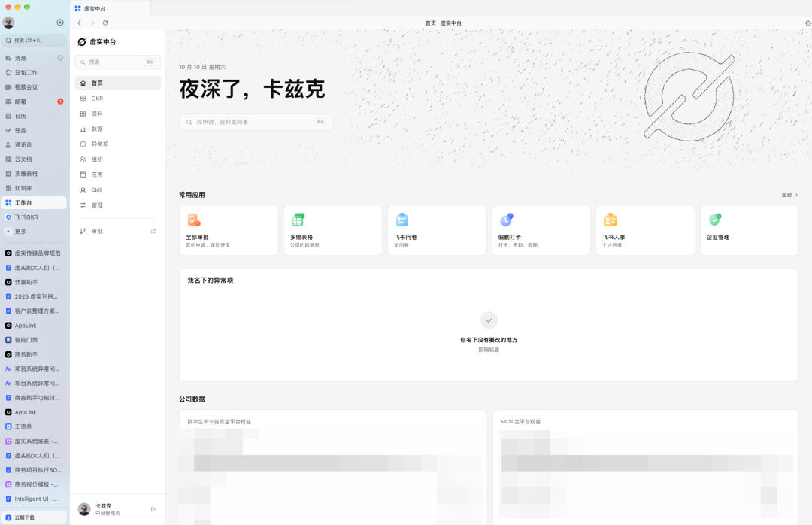Open the 企业管理 app card
812x525 pixels.
pos(750,230)
